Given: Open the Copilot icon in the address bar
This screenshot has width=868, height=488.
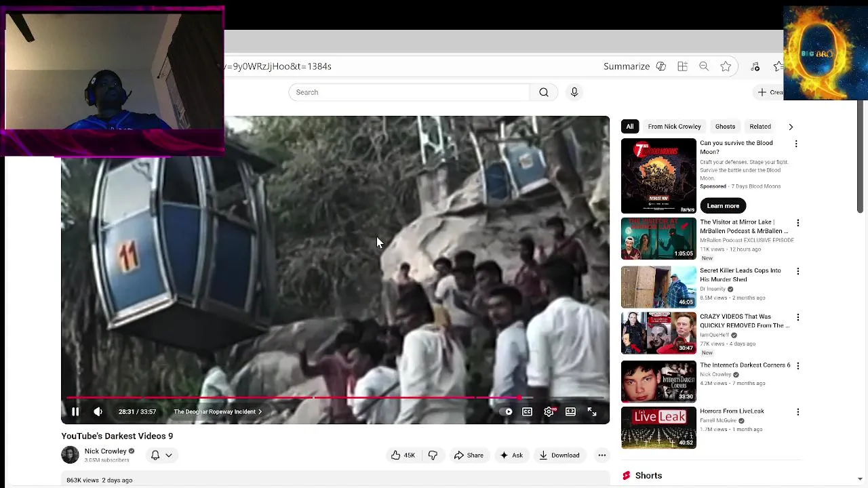Looking at the screenshot, I should [x=661, y=66].
